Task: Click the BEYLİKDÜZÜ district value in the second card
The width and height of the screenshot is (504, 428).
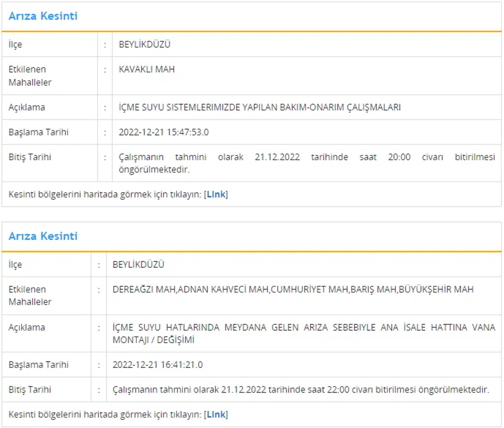Action: pos(139,264)
